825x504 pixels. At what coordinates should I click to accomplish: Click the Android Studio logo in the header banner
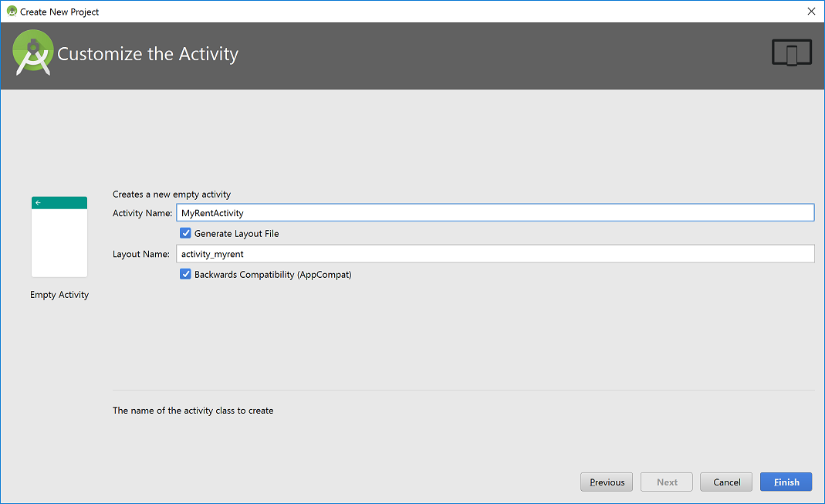pyautogui.click(x=33, y=52)
